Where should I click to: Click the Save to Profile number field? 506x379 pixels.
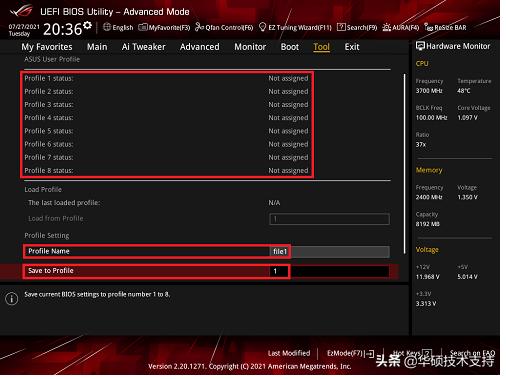tap(329, 271)
